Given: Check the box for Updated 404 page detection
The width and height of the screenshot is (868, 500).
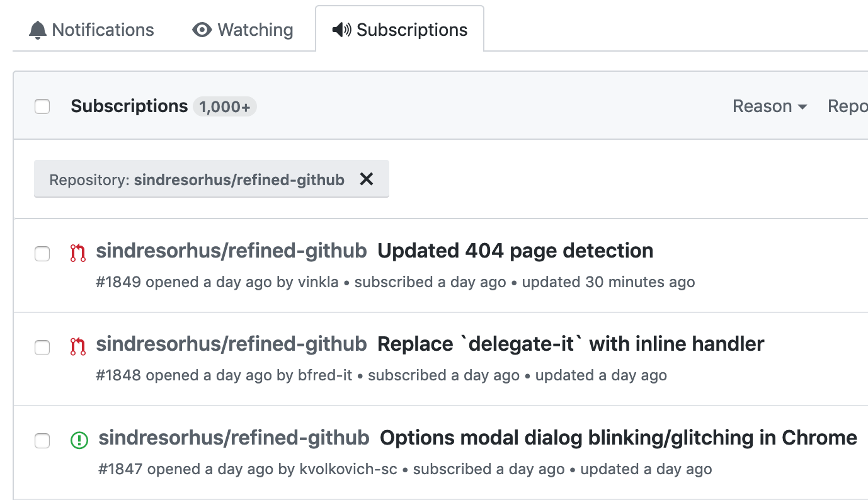Looking at the screenshot, I should 42,254.
